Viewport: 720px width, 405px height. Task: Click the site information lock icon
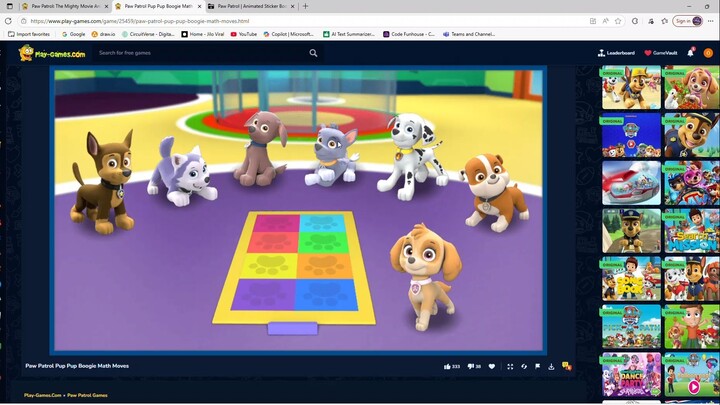(x=23, y=21)
